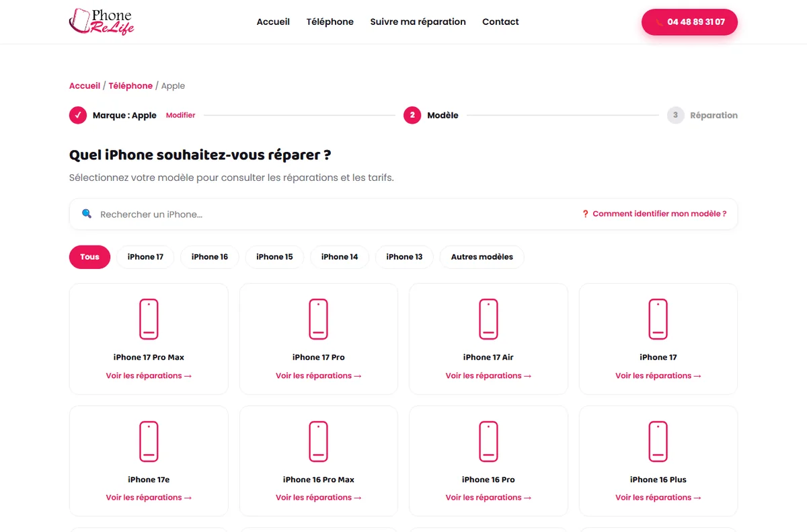Click the search magnifier icon
Screen dimensions: 807x532
87,214
